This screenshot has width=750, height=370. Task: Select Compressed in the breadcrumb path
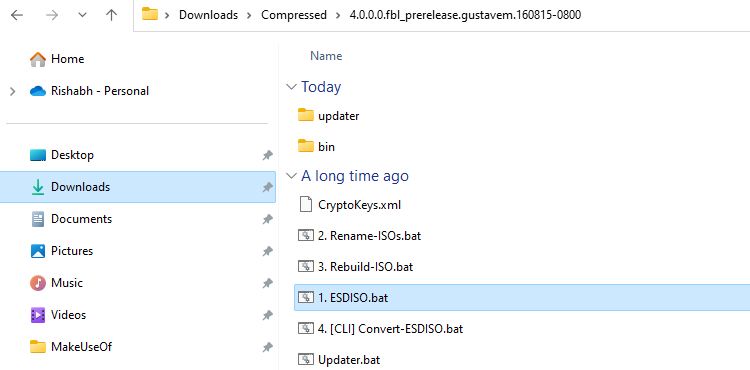[x=294, y=15]
